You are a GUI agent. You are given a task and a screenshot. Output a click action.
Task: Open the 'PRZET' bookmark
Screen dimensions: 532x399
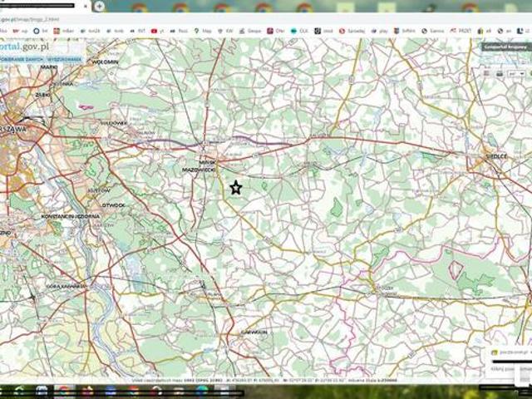click(x=461, y=31)
